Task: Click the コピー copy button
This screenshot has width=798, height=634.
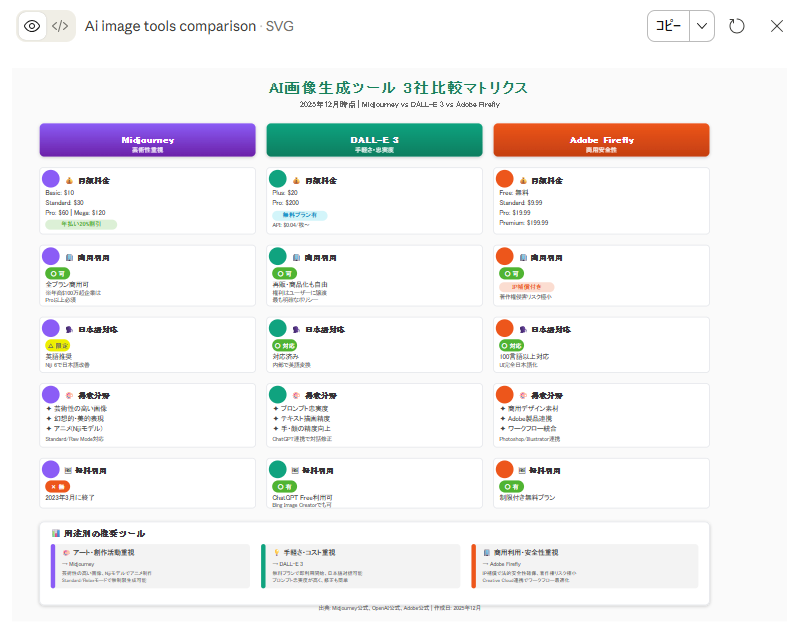Action: pyautogui.click(x=668, y=26)
